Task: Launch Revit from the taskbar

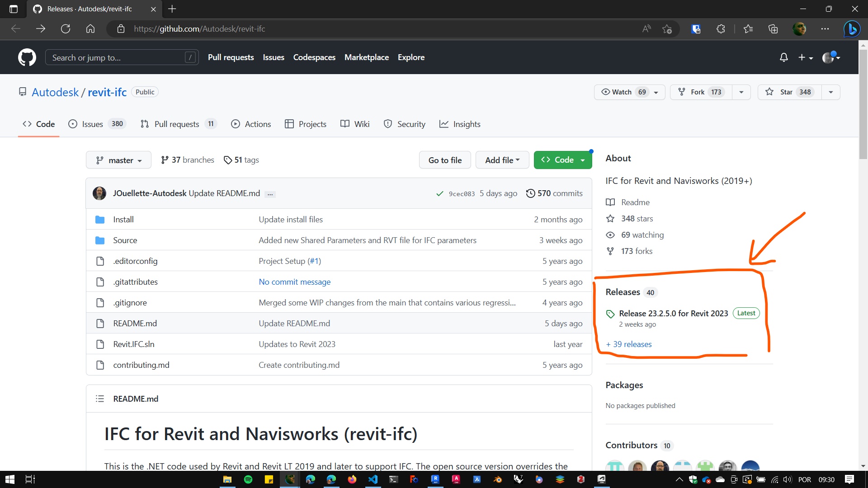Action: pyautogui.click(x=436, y=479)
